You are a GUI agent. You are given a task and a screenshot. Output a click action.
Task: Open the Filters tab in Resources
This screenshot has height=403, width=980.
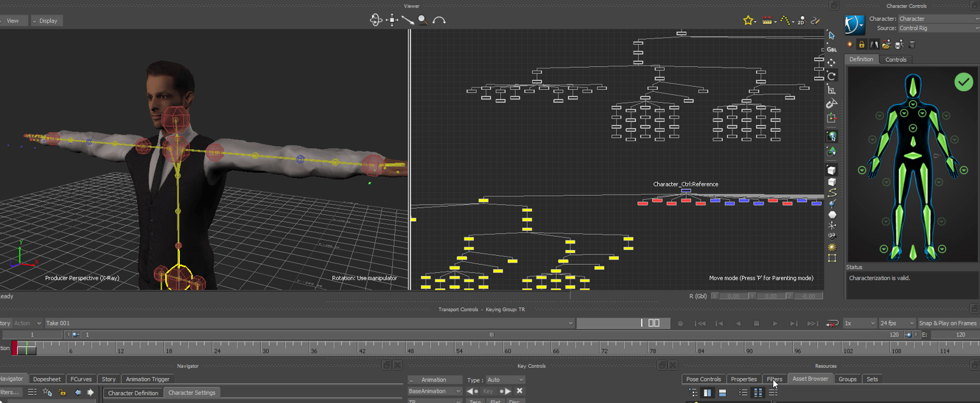(x=774, y=379)
